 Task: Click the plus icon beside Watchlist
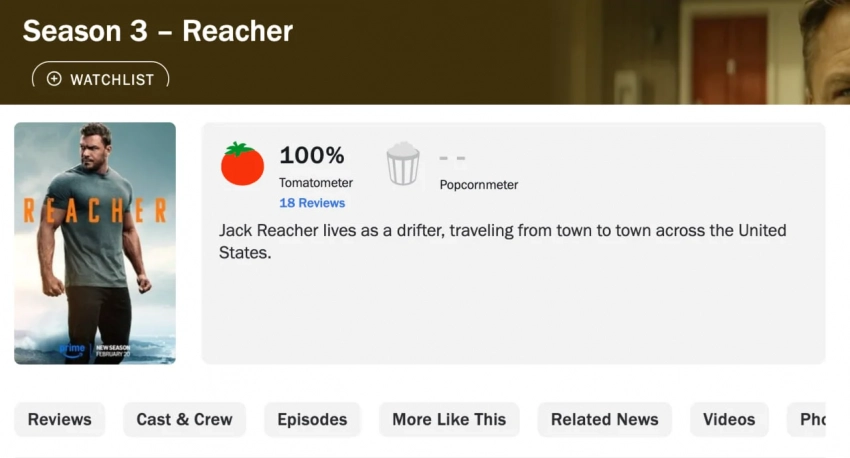[54, 79]
